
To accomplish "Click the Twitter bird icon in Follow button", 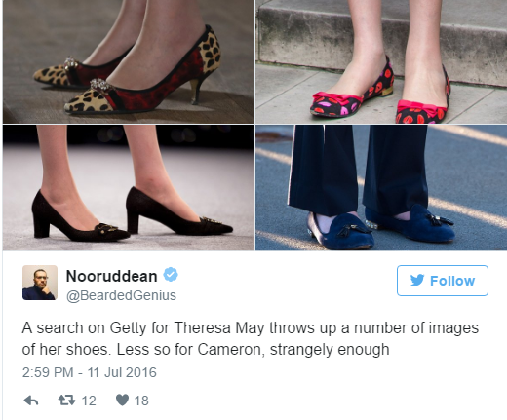I will tap(417, 280).
